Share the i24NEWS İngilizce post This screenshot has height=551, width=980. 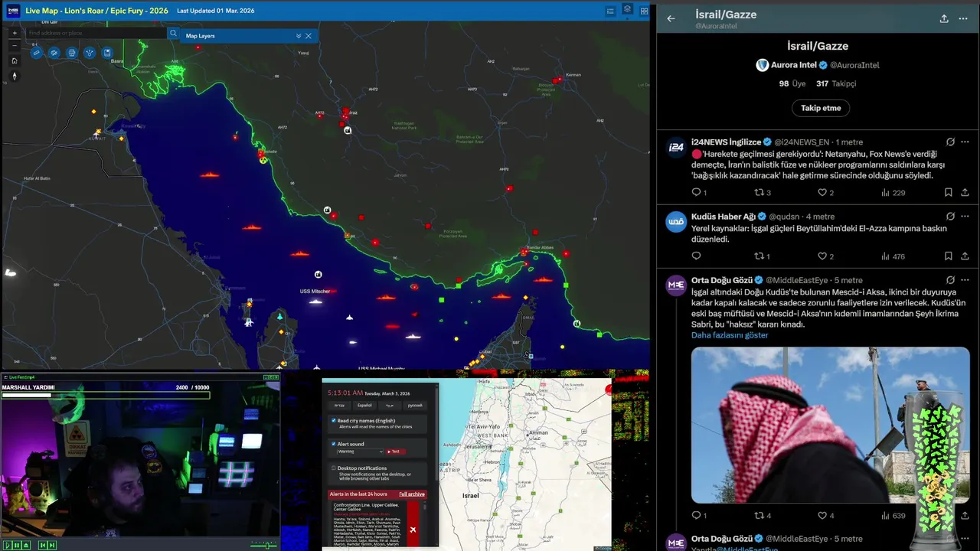pos(965,193)
